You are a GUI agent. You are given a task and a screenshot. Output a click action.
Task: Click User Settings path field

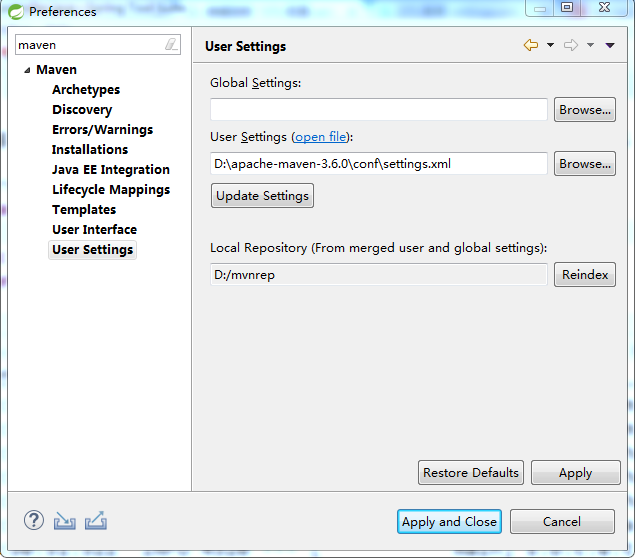click(379, 164)
